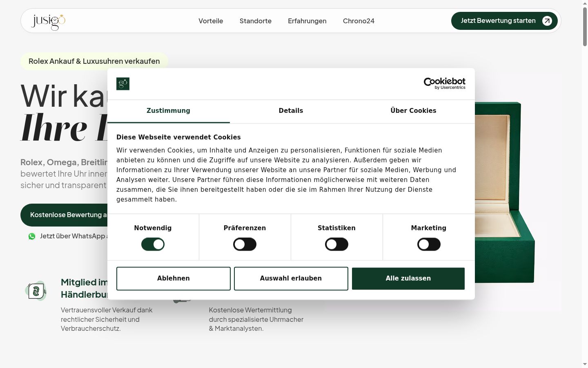
Task: Click the Ablehnen button
Action: (x=174, y=278)
